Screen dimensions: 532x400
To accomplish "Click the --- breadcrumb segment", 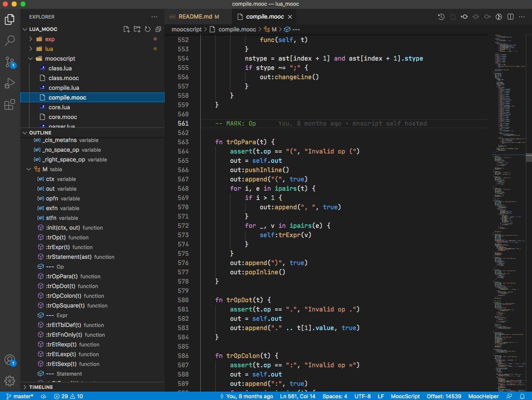I will tap(292, 29).
